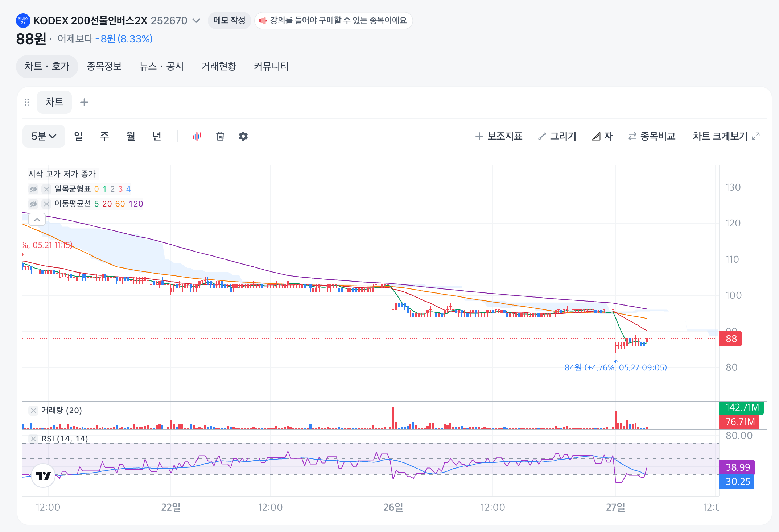This screenshot has width=779, height=532.
Task: Click the purple 38.99 RSI value tag
Action: [737, 467]
